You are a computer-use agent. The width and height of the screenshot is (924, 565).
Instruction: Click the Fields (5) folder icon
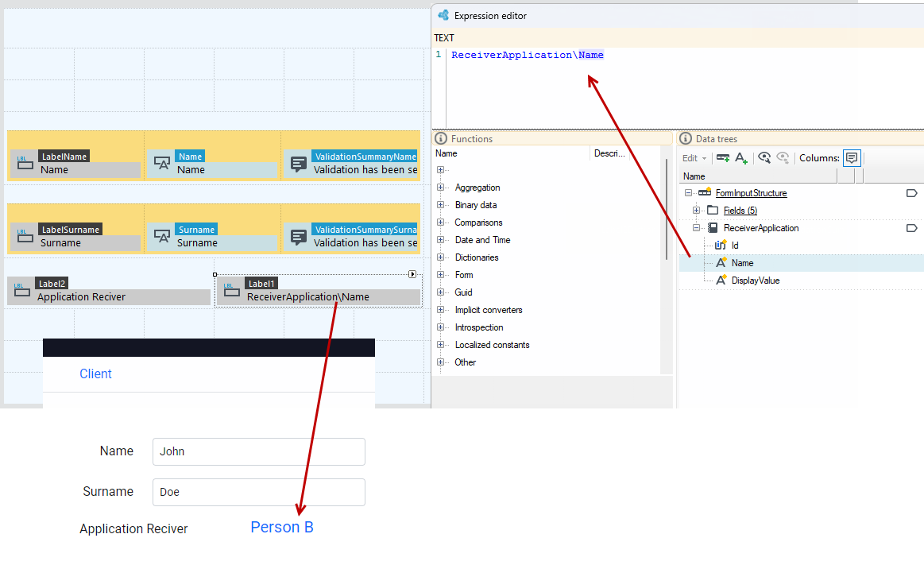point(713,211)
